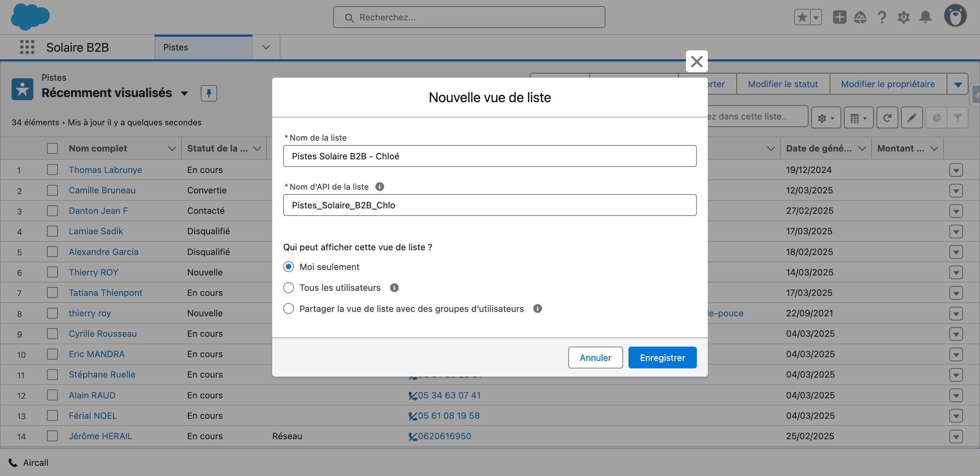The width and height of the screenshot is (980, 476).
Task: Click Modifier le statut action
Action: click(x=783, y=84)
